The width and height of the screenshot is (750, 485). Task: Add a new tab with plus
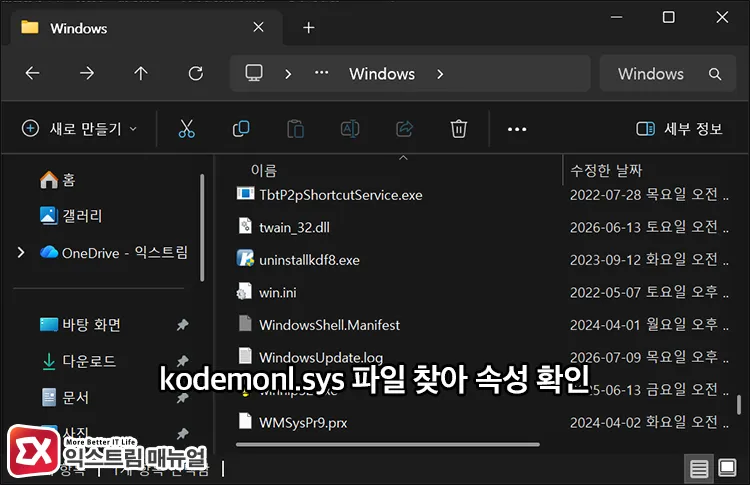309,28
